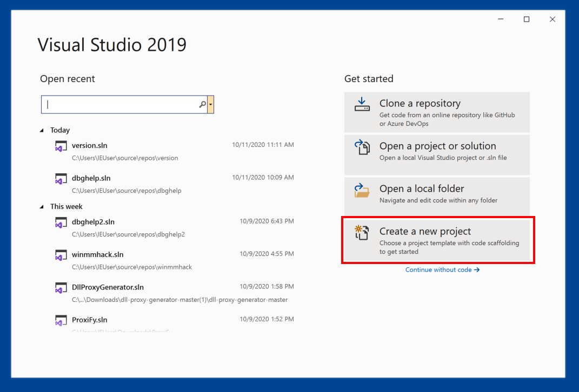Click the 10/9/2020 4:55 PM timestamp
579x392 pixels.
click(267, 253)
